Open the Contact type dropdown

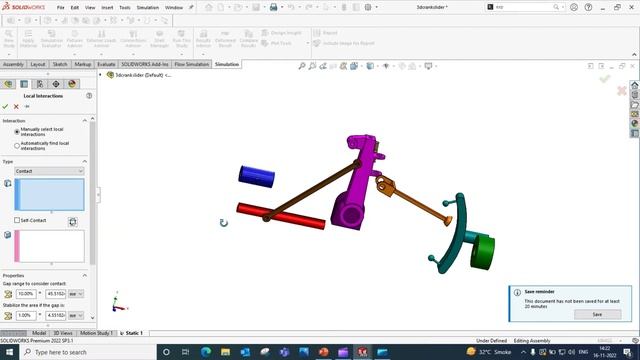(49, 171)
